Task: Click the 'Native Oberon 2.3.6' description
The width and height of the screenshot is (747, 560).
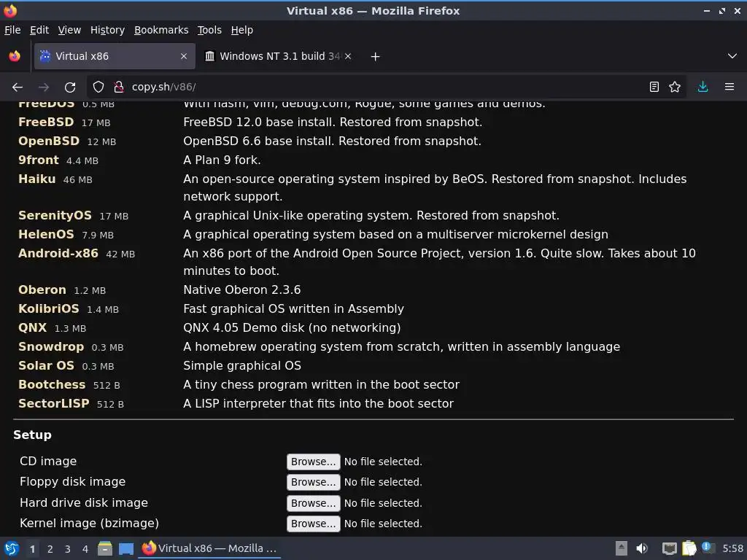Action: point(242,289)
